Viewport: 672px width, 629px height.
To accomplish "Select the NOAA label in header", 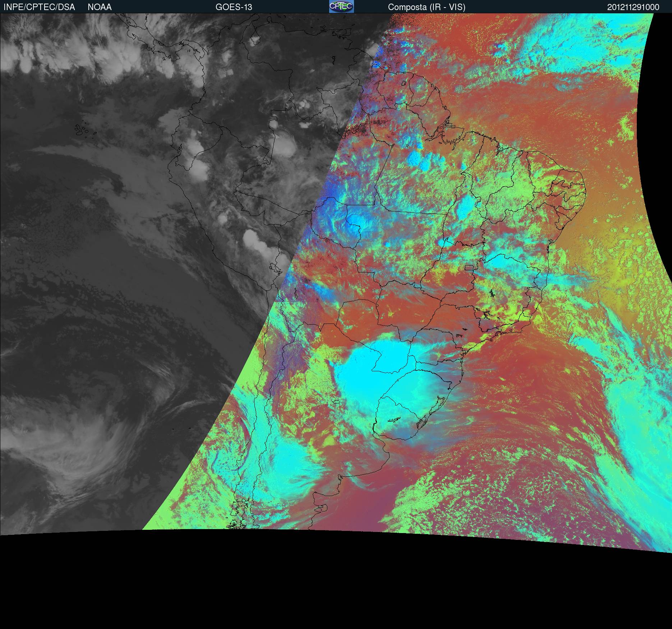I will pos(100,7).
